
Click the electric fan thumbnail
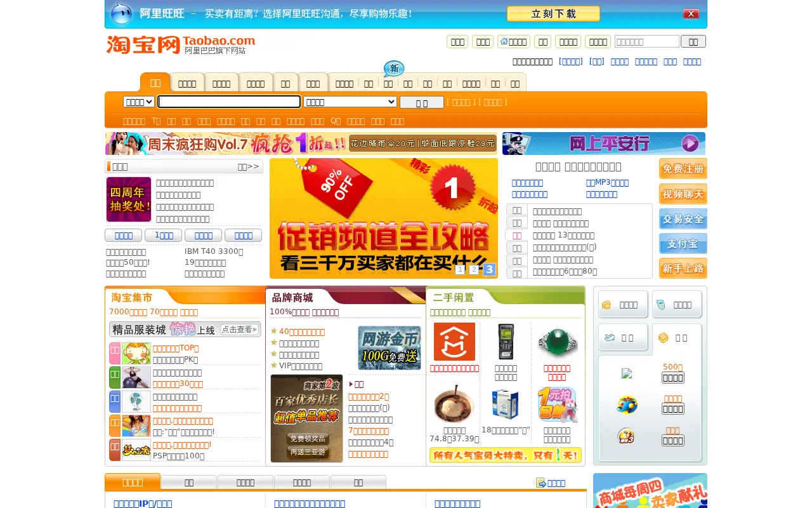click(x=136, y=401)
